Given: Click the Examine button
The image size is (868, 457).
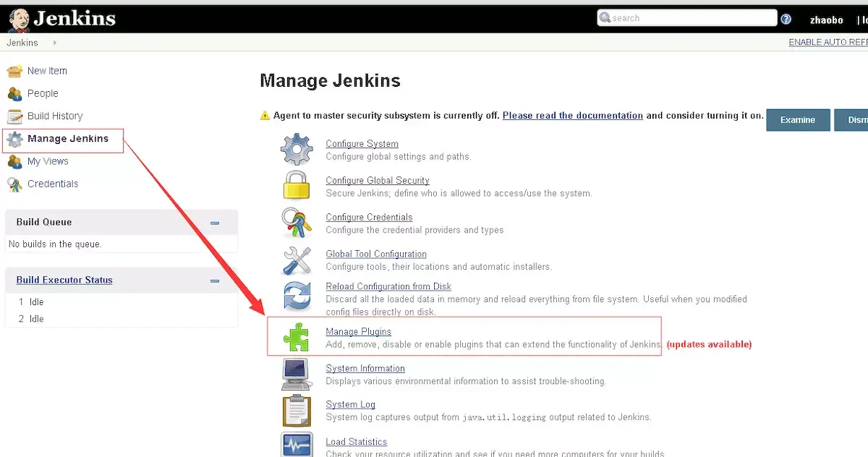Looking at the screenshot, I should 797,120.
